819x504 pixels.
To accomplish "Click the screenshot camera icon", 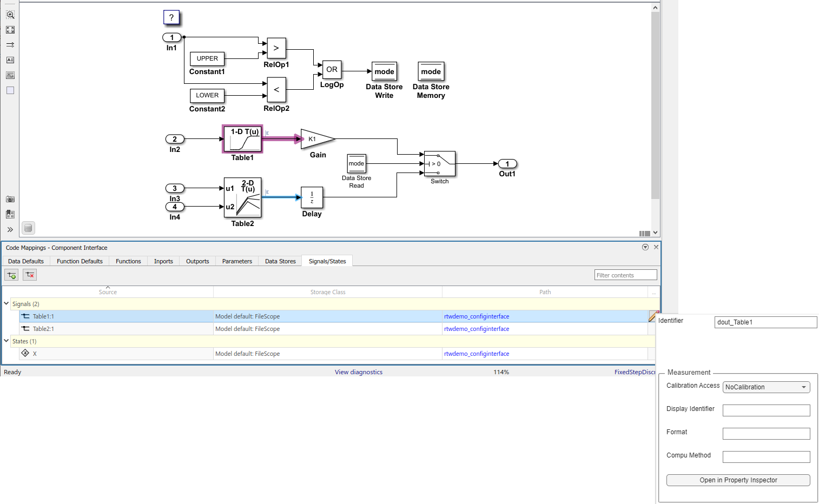I will click(x=10, y=199).
